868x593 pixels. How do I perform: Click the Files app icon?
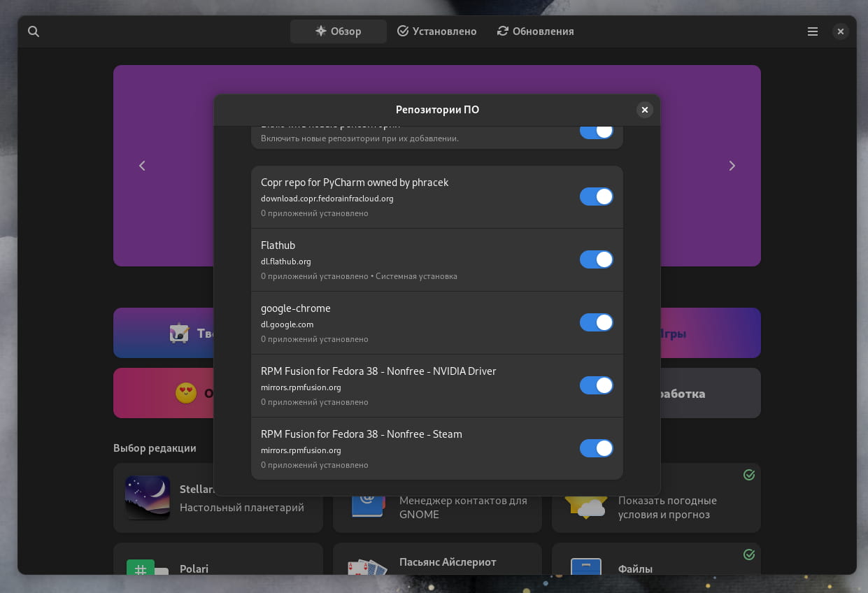pyautogui.click(x=585, y=566)
